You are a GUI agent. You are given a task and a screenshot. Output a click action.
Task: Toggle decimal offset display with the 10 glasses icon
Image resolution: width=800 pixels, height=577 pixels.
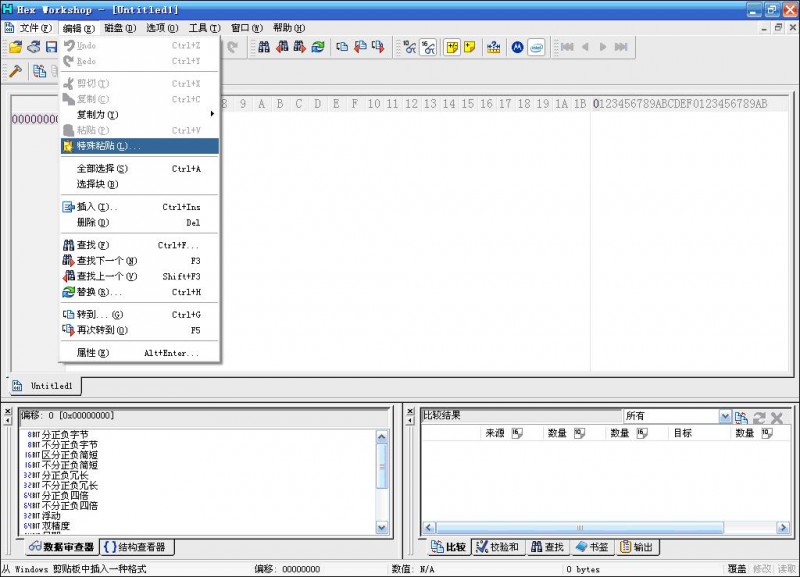pyautogui.click(x=410, y=47)
